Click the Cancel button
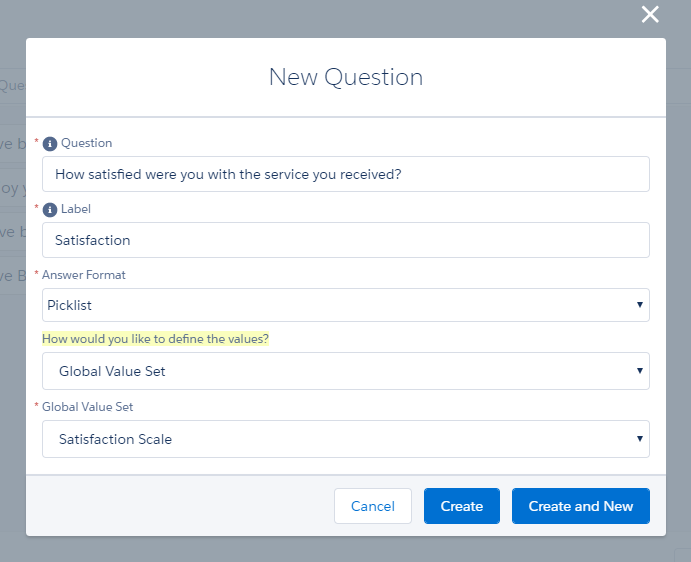691x562 pixels. (373, 506)
